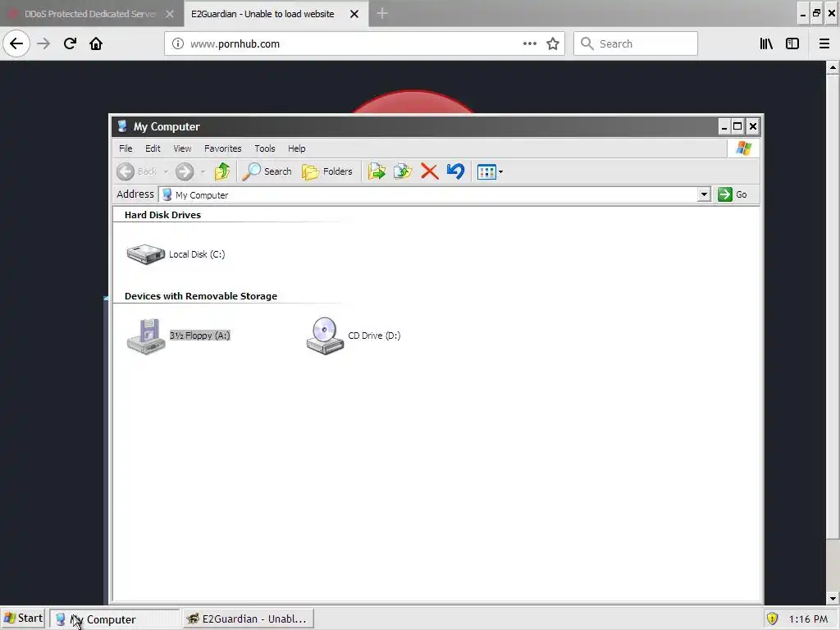Open the Start menu
Image resolution: width=840 pixels, height=630 pixels.
(23, 619)
